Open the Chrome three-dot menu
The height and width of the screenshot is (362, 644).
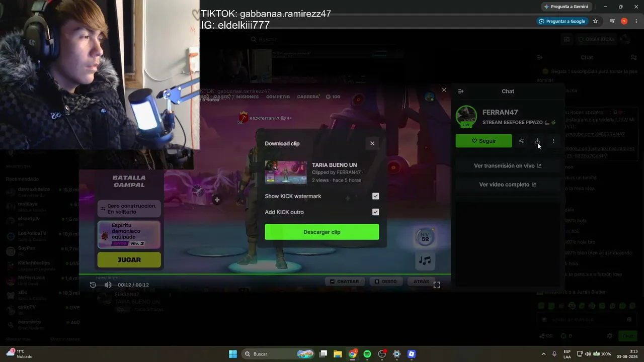636,21
